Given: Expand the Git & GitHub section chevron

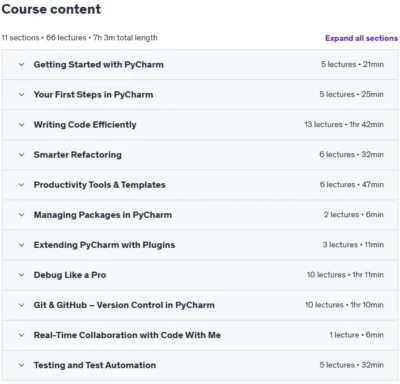Looking at the screenshot, I should (x=21, y=305).
